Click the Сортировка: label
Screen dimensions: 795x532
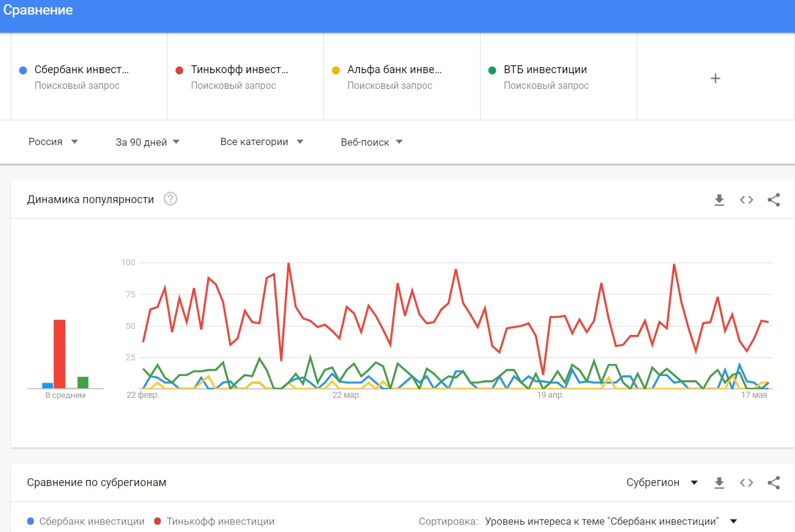click(448, 521)
